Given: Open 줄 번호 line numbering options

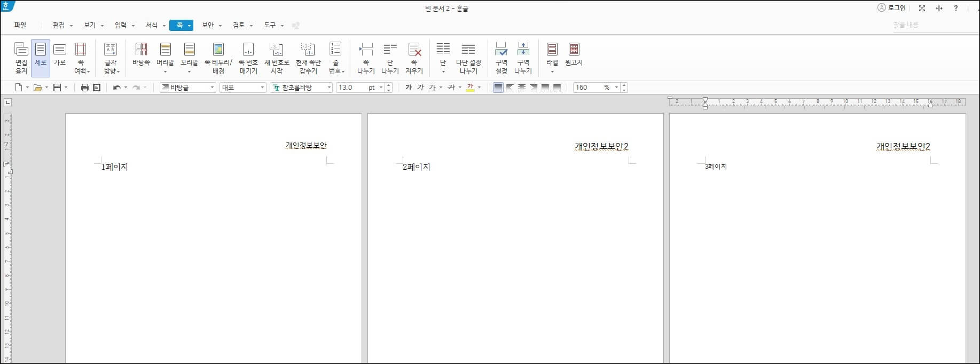Looking at the screenshot, I should click(336, 58).
